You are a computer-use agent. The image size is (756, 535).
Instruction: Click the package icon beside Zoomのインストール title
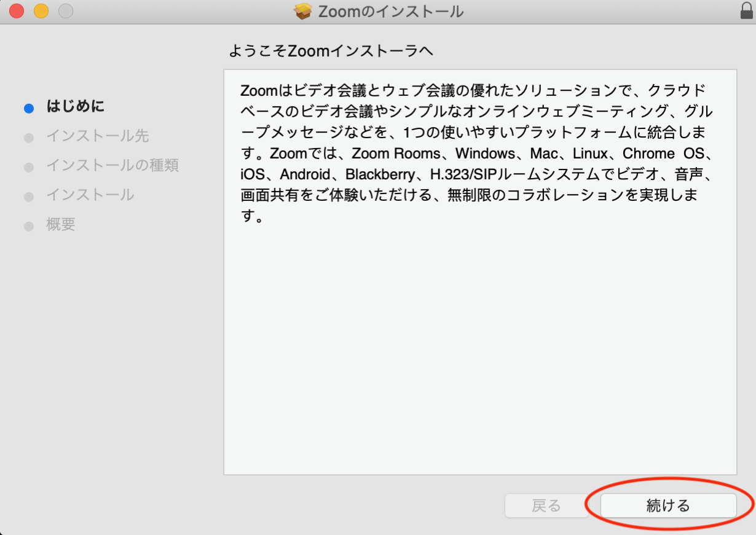(x=304, y=11)
